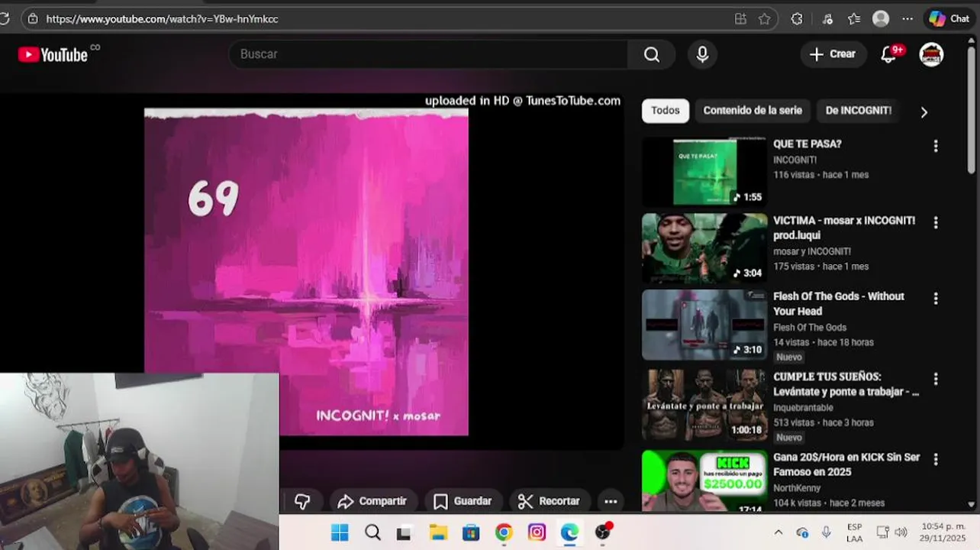Open the clock showing 10:54 p. m.
The height and width of the screenshot is (550, 980).
[943, 532]
